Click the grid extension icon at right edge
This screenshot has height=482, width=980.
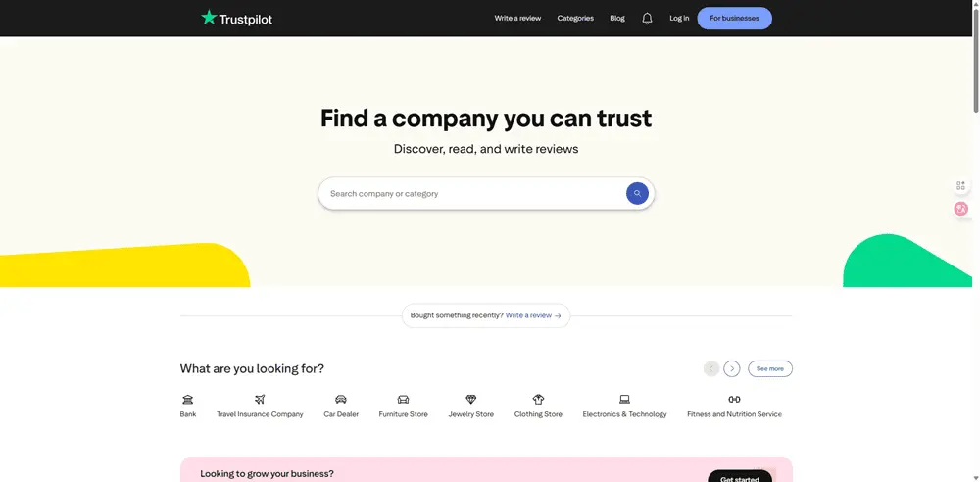coord(960,186)
